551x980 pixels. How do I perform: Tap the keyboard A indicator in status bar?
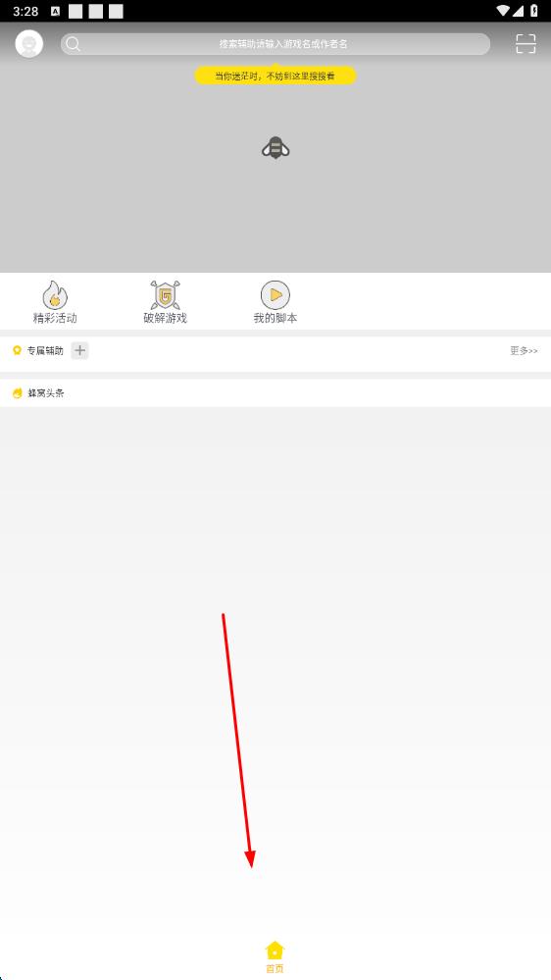(55, 11)
